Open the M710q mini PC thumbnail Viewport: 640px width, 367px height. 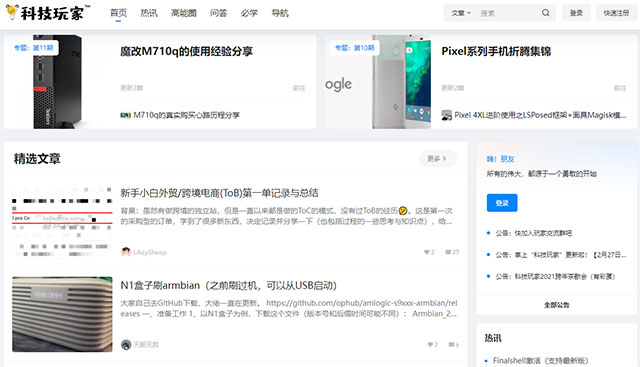(x=57, y=82)
